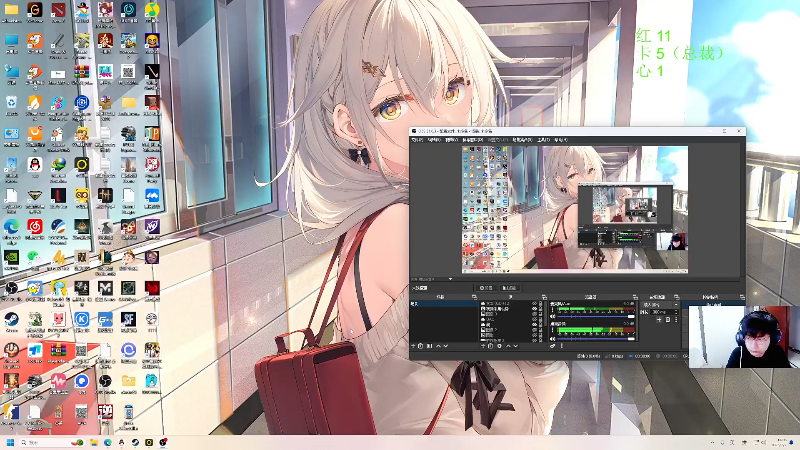The image size is (800, 450).
Task: Move source down in Sources panel
Action: point(516,346)
